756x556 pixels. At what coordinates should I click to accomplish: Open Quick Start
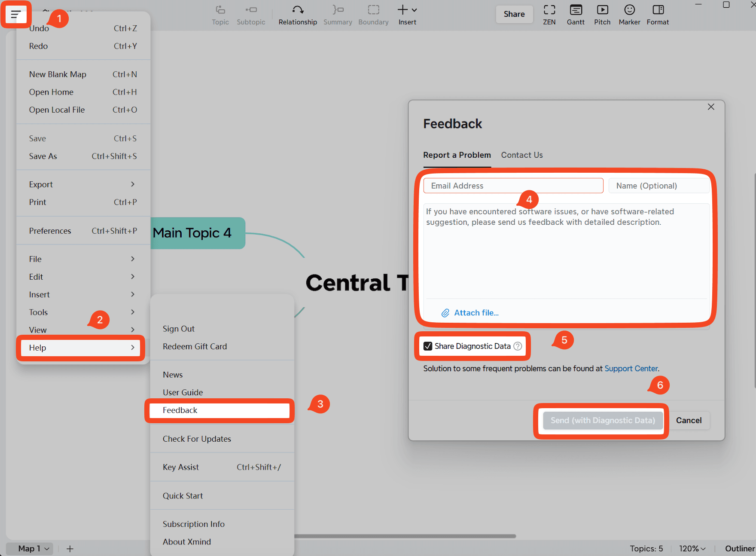pyautogui.click(x=222, y=496)
